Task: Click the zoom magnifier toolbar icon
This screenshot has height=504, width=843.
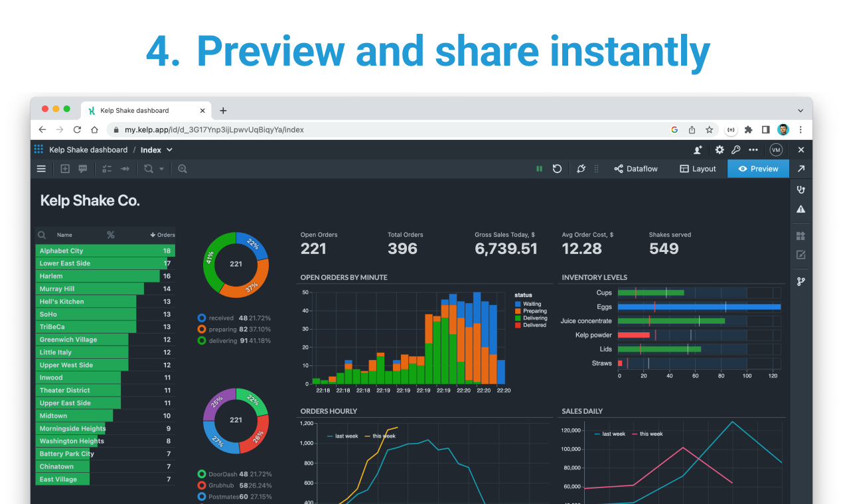Action: (x=183, y=169)
